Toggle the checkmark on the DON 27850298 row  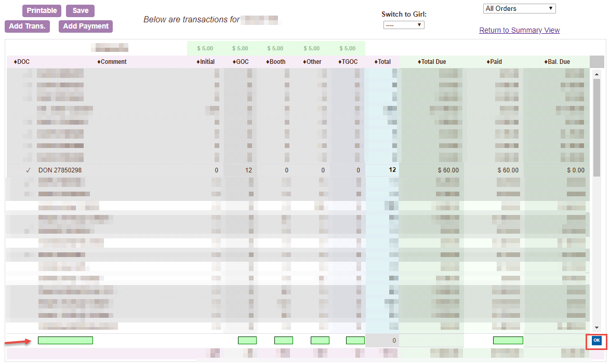click(x=28, y=170)
